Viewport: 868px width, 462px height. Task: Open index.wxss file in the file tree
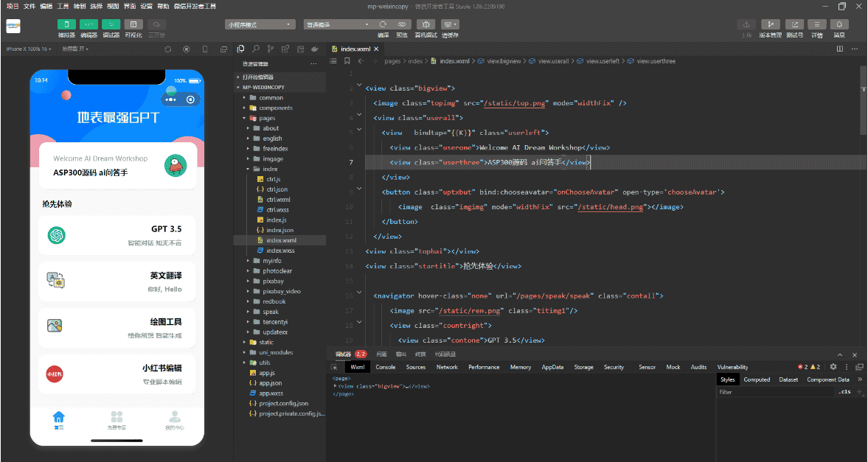click(x=280, y=251)
